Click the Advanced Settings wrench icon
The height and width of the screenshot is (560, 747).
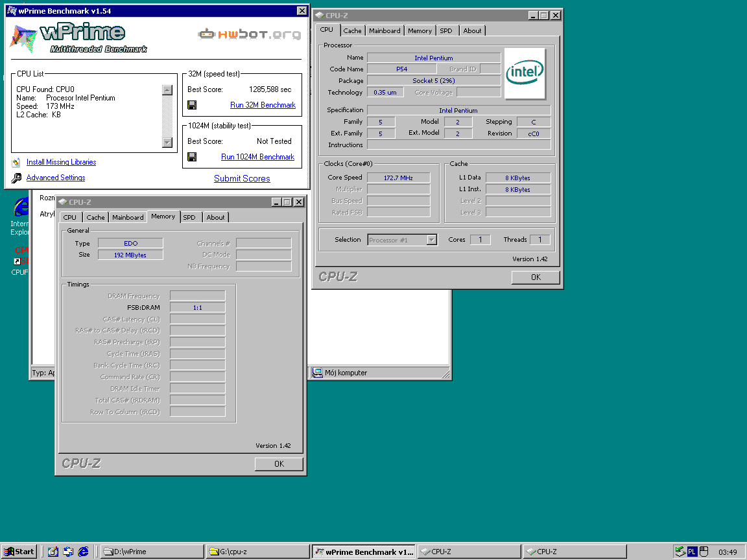(16, 178)
